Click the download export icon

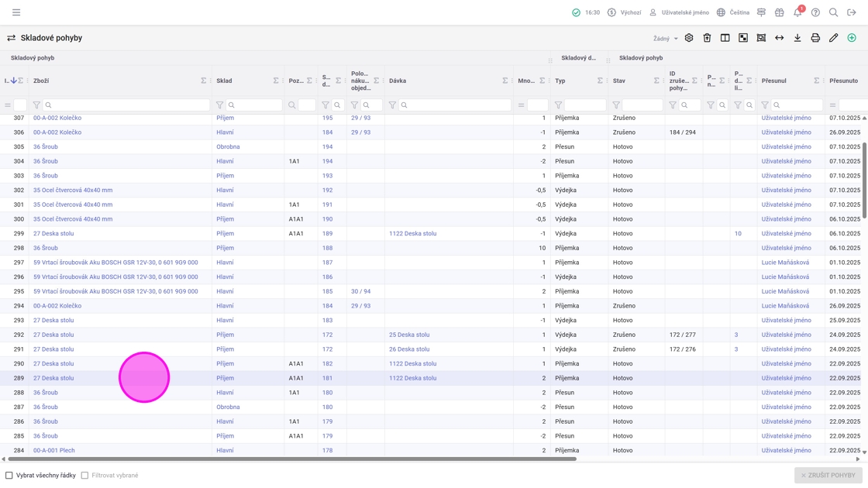(x=797, y=38)
